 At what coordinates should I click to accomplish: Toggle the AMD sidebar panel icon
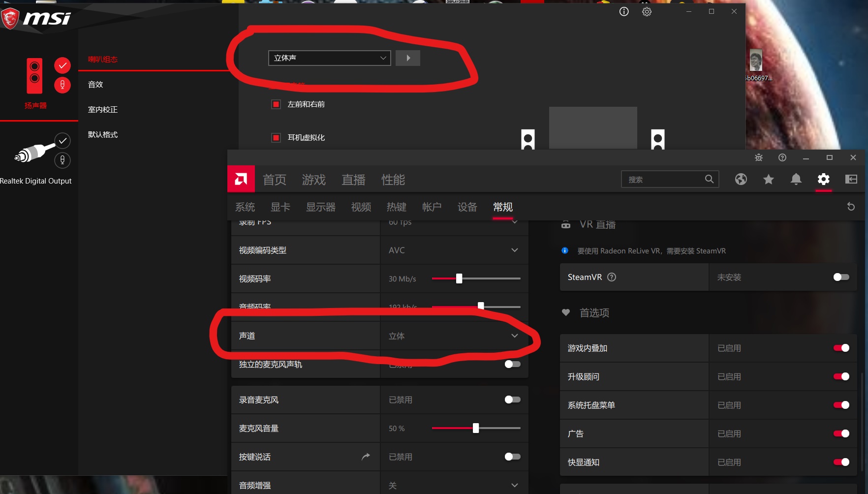coord(851,179)
